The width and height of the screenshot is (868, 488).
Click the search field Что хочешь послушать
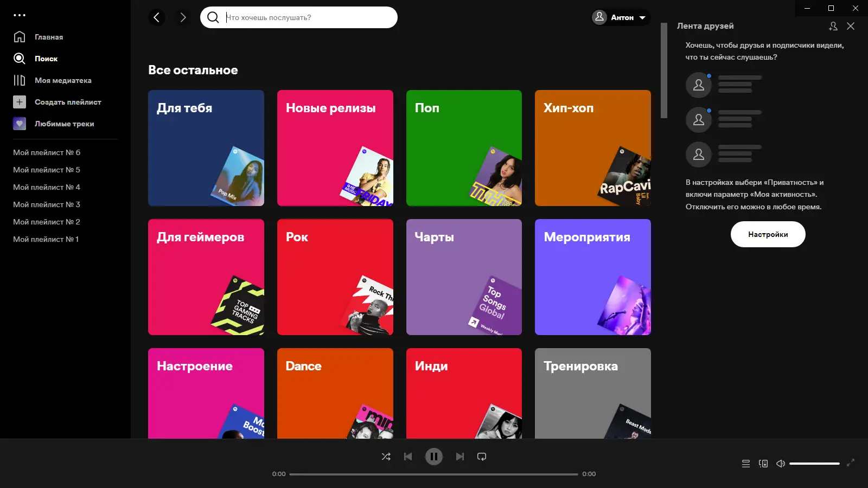[299, 17]
